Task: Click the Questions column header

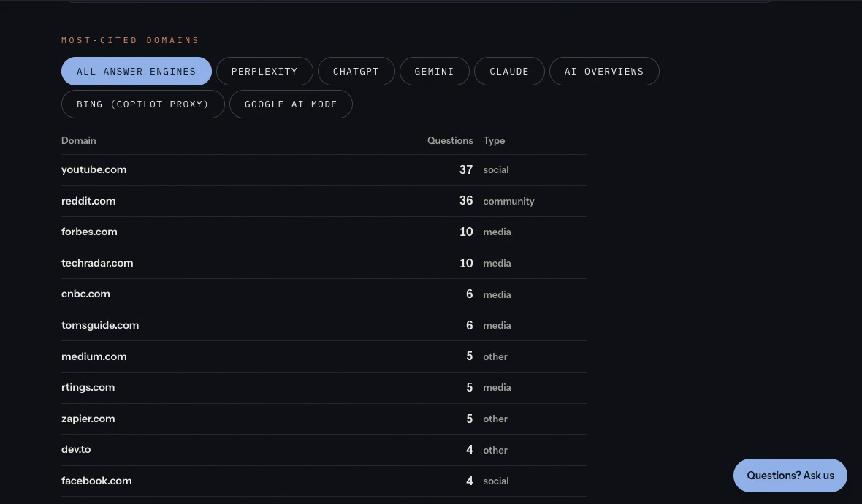Action: tap(450, 141)
